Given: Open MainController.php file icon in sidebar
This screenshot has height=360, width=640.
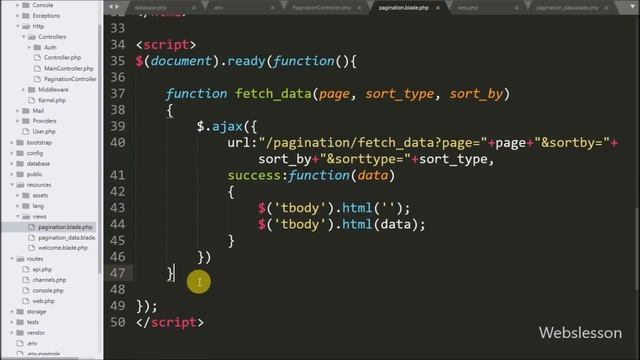Looking at the screenshot, I should point(38,68).
